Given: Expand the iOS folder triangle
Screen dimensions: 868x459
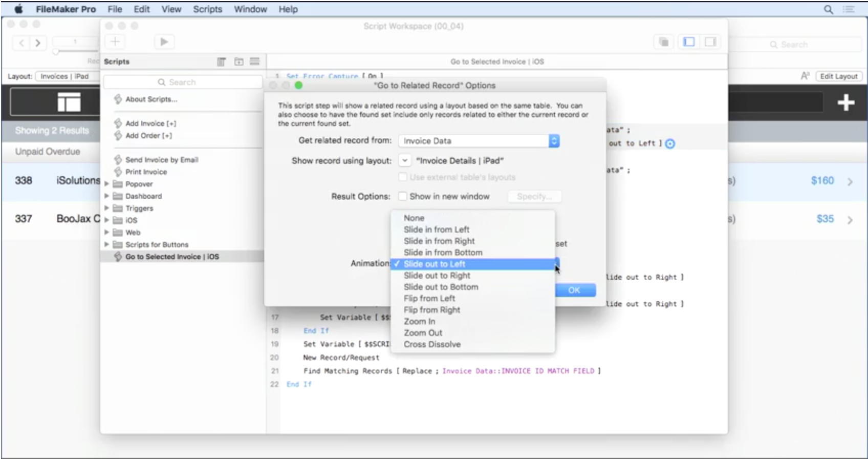Looking at the screenshot, I should click(107, 220).
